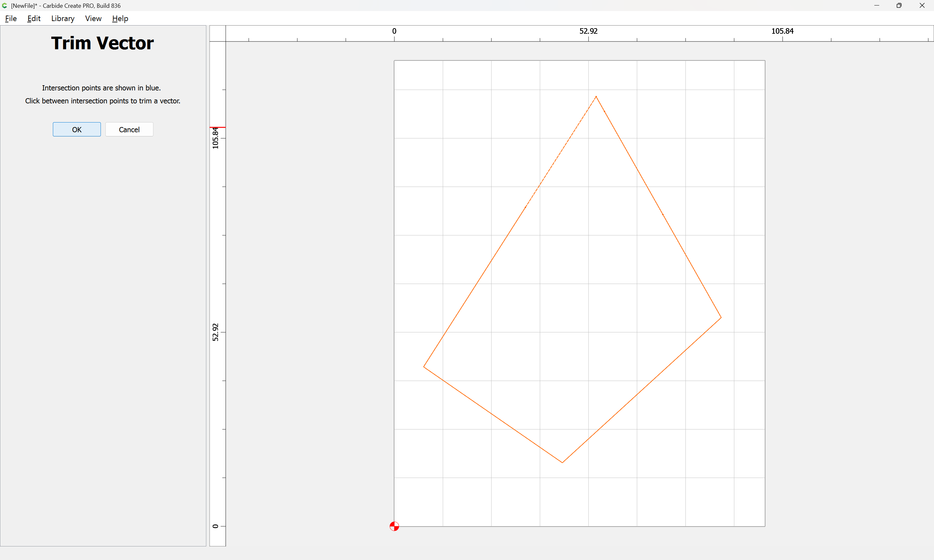The width and height of the screenshot is (934, 560).
Task: Minimize the Carbide Create window
Action: (x=876, y=6)
